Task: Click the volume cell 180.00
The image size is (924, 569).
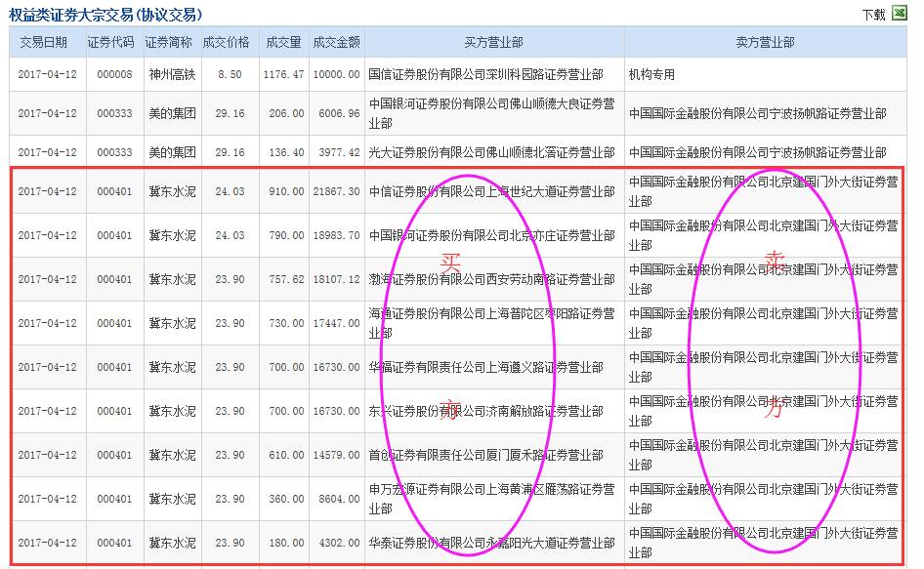Action: tap(286, 543)
